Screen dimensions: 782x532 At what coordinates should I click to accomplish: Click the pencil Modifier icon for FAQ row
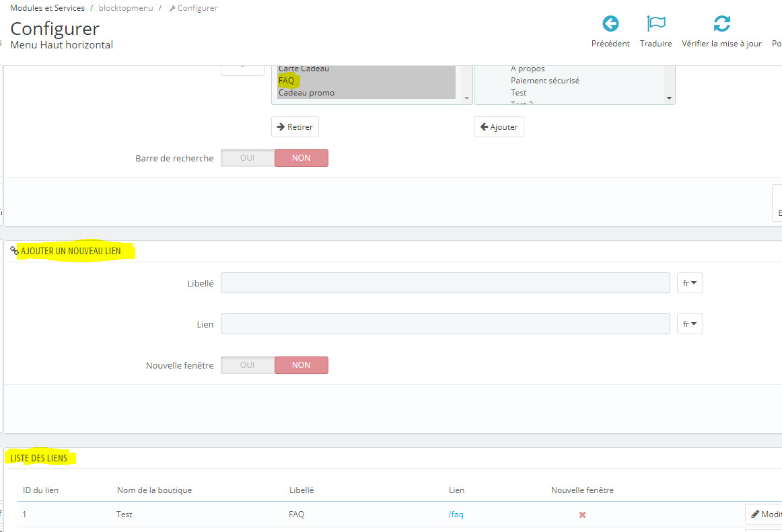pos(755,514)
